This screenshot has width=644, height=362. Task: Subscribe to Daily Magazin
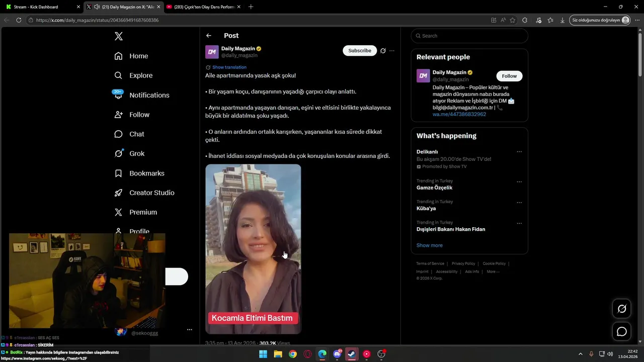(360, 51)
